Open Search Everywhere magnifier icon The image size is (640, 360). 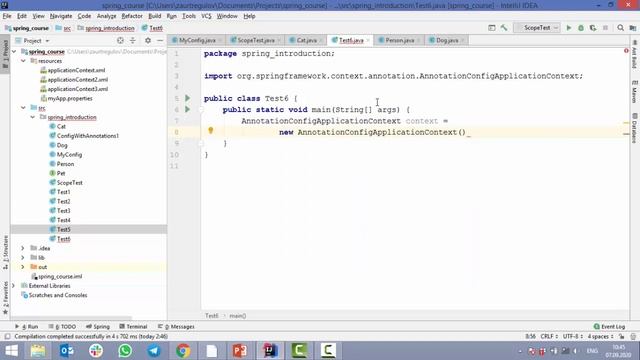click(x=620, y=28)
